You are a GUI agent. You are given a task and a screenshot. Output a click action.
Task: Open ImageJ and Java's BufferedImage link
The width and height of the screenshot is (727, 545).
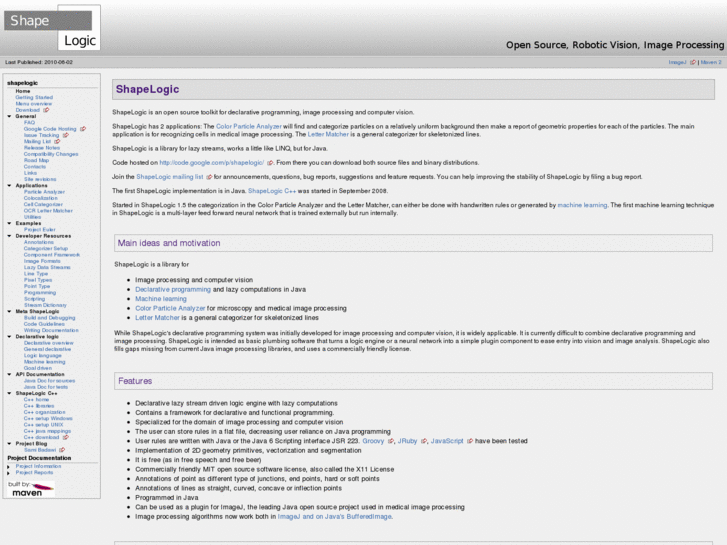point(335,517)
